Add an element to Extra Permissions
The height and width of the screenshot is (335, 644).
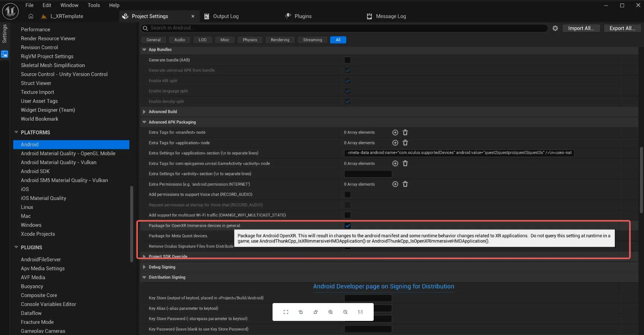(x=395, y=184)
